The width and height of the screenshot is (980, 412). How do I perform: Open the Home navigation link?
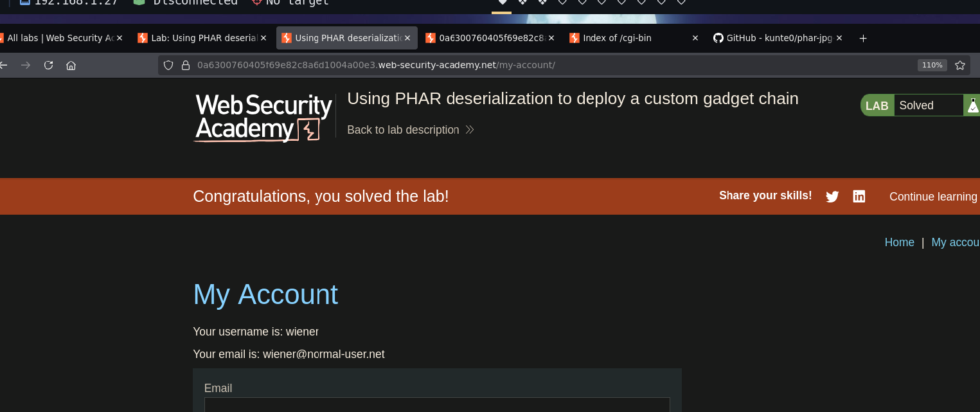pos(899,242)
